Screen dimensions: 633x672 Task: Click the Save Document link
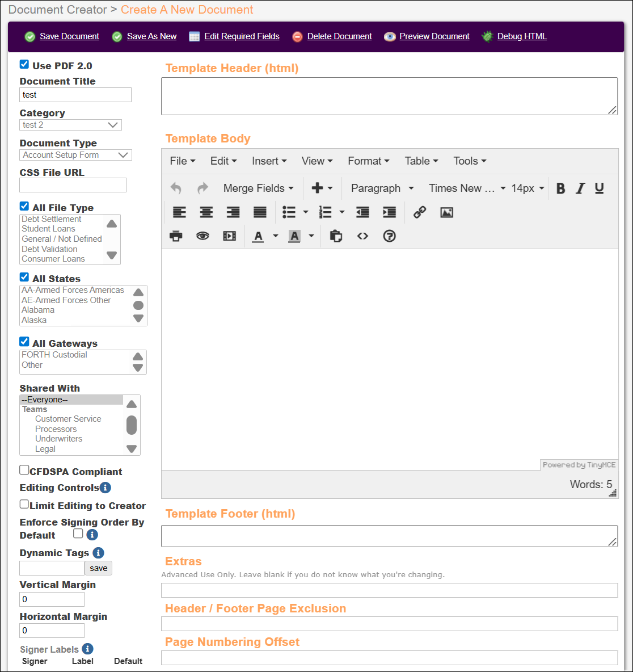pos(69,36)
